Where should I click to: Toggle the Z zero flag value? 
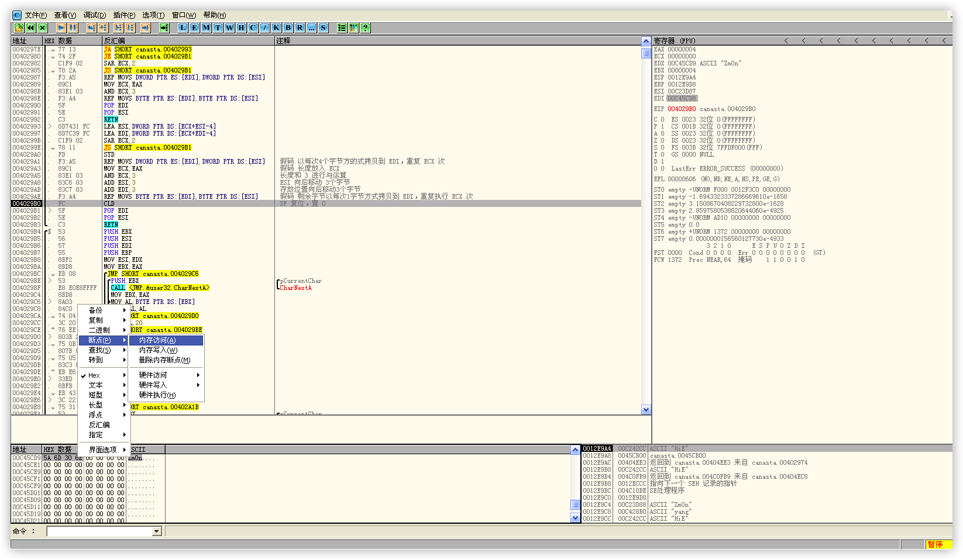coord(662,140)
